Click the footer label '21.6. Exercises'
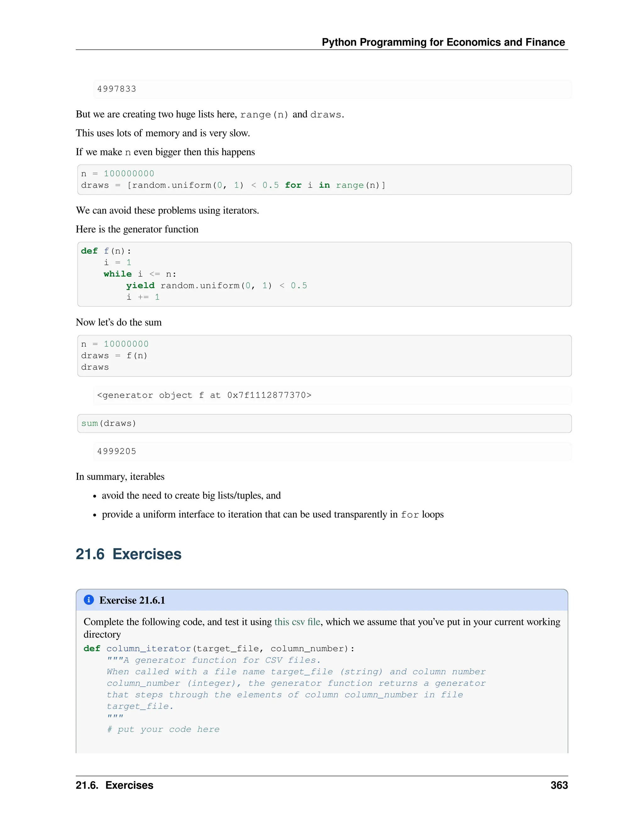The width and height of the screenshot is (644, 833). pyautogui.click(x=114, y=785)
